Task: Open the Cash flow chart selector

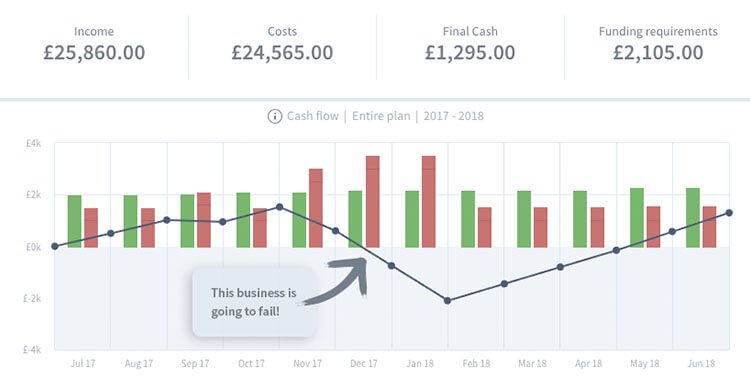Action: tap(313, 116)
